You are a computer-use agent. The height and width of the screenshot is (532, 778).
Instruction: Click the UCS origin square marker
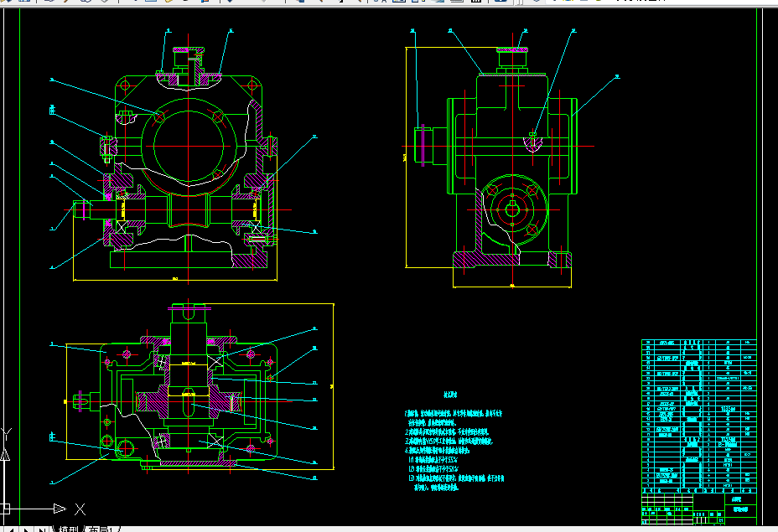5,509
